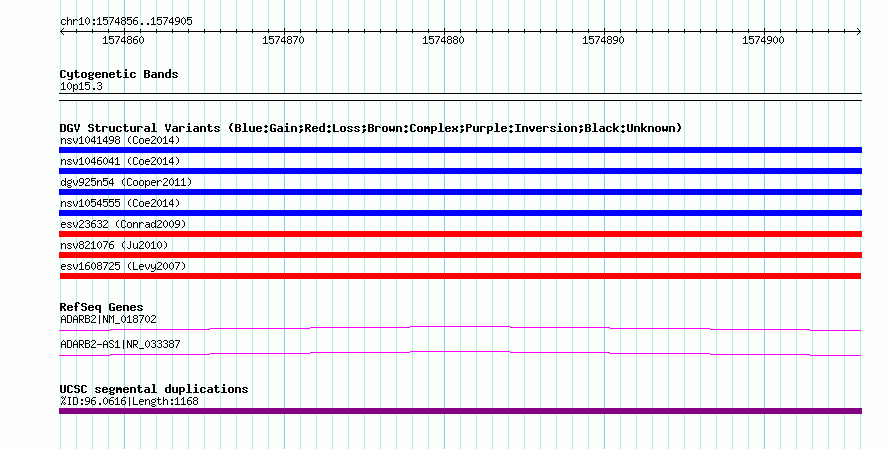Select the nsv821076 (Ju2010) label
890x449 pixels.
[x=114, y=245]
